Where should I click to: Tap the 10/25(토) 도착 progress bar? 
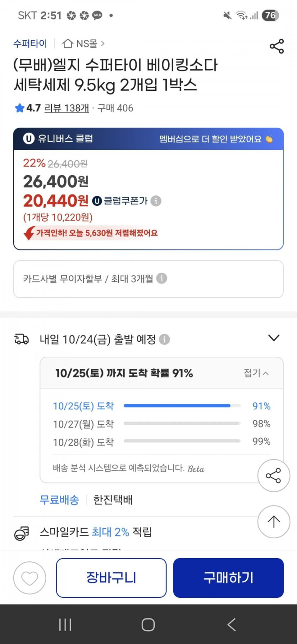click(x=182, y=405)
